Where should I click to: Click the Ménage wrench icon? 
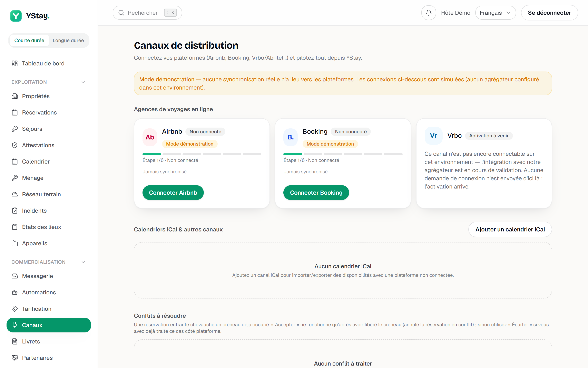pyautogui.click(x=14, y=178)
